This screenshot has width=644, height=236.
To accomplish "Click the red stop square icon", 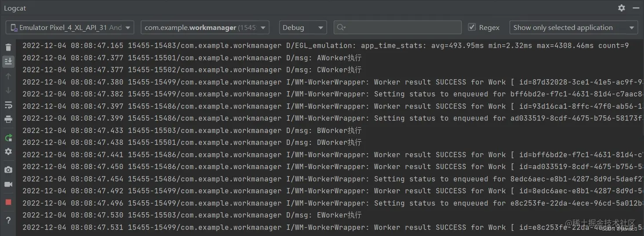I will (x=8, y=202).
